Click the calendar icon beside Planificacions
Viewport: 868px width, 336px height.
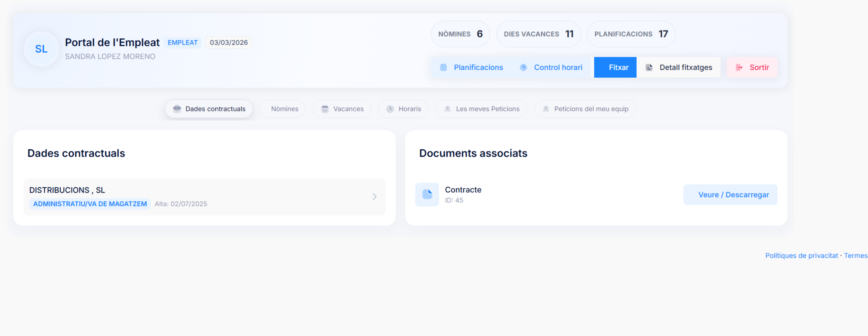click(x=443, y=67)
